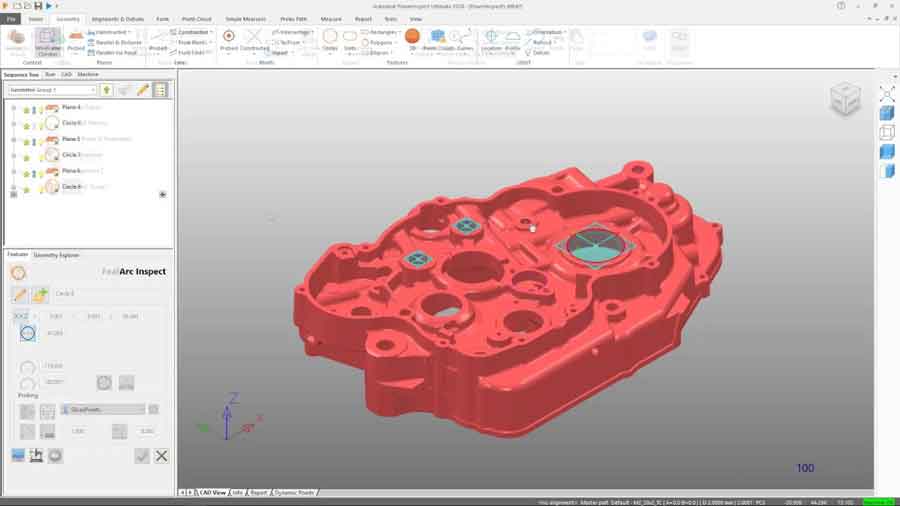Click the gear icon at panel bottom
Screen dimensions: 900x506
[x=56, y=456]
